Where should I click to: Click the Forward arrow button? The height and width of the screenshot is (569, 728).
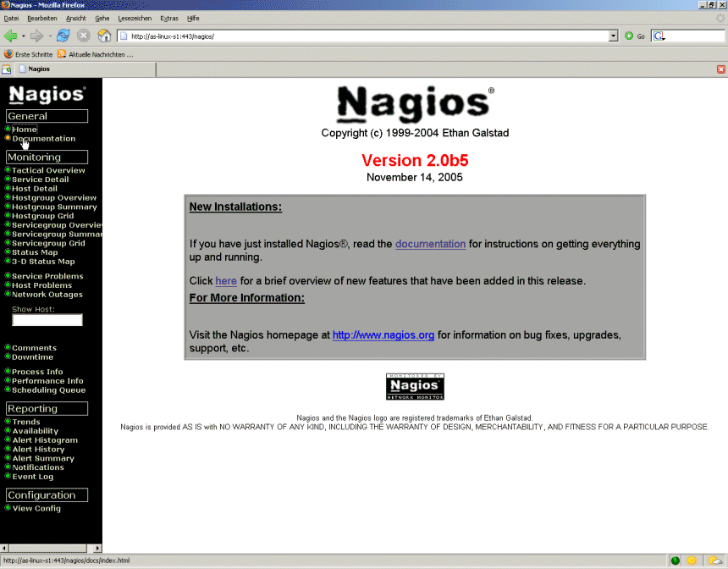point(36,36)
